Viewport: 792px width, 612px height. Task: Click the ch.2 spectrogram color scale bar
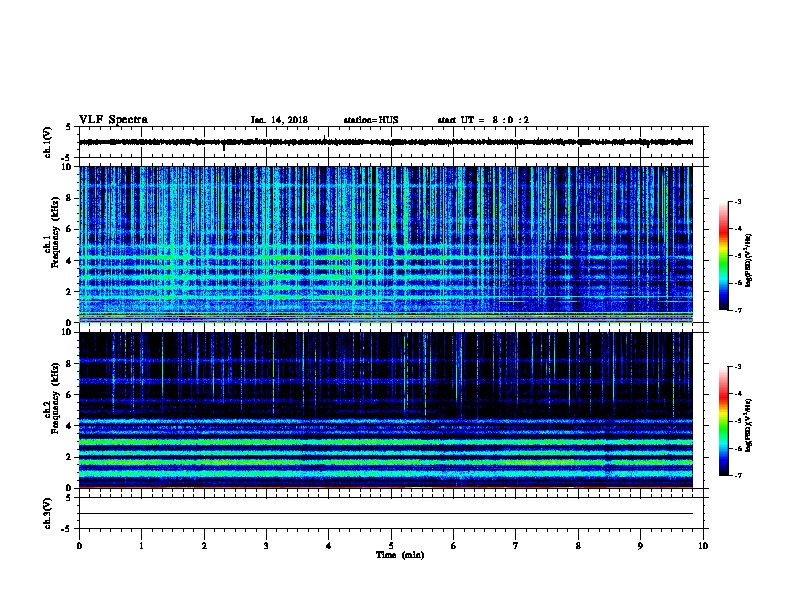[723, 421]
